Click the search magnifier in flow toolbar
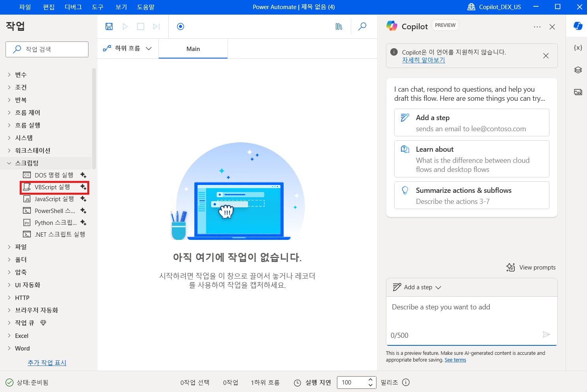Screen dimensions: 587x392 click(362, 26)
